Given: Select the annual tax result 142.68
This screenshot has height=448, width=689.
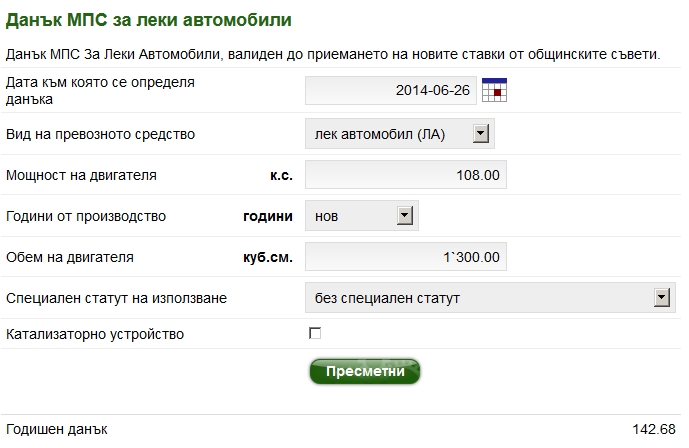Looking at the screenshot, I should 654,430.
